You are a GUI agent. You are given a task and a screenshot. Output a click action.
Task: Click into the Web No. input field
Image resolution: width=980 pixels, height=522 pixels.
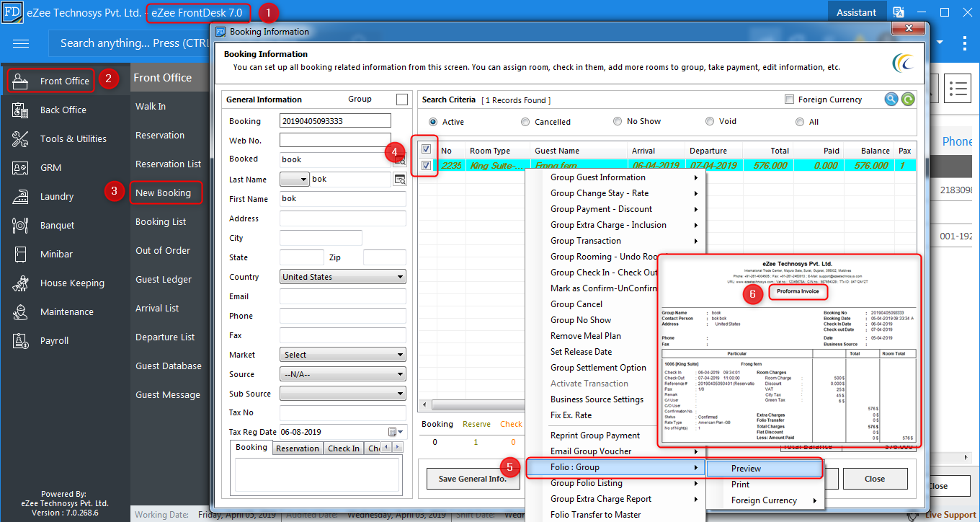pyautogui.click(x=336, y=140)
